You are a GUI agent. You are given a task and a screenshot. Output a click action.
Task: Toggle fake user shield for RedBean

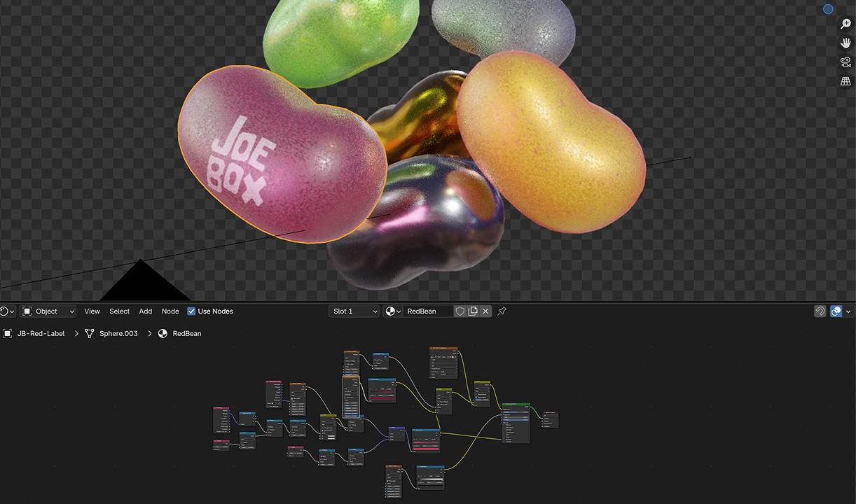460,311
